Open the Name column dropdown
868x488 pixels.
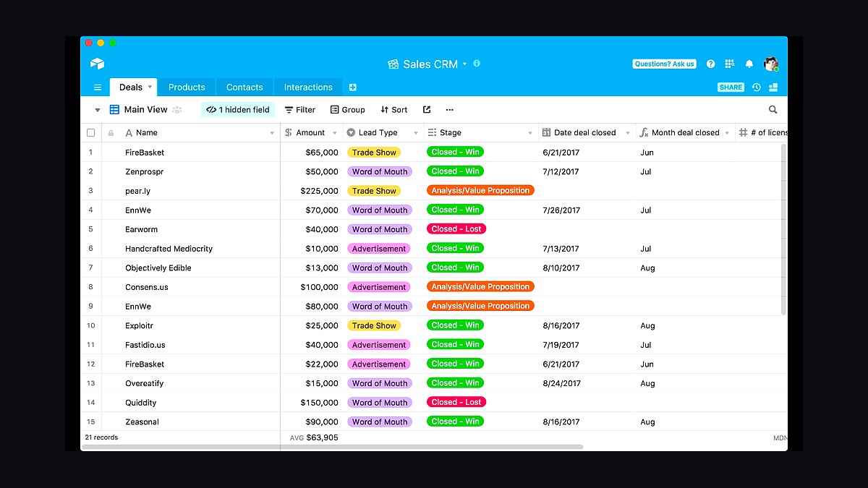272,133
